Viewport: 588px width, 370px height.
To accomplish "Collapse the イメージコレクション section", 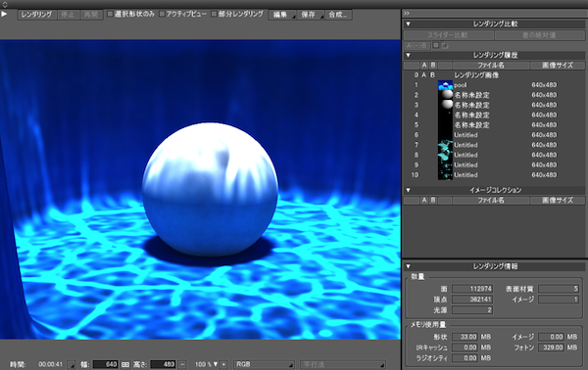I will pyautogui.click(x=409, y=190).
